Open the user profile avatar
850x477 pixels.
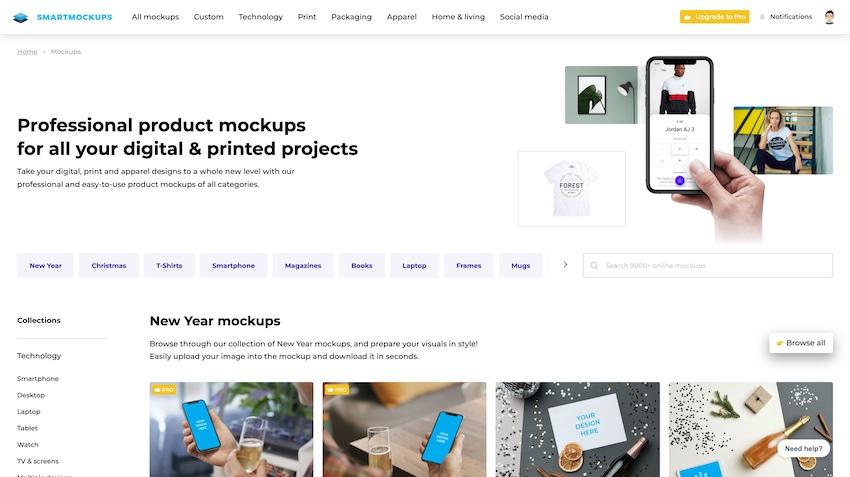point(829,17)
